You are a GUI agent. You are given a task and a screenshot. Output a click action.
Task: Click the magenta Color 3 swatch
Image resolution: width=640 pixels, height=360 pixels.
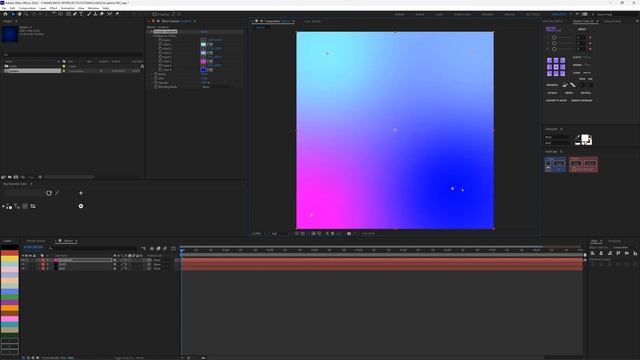pyautogui.click(x=203, y=61)
